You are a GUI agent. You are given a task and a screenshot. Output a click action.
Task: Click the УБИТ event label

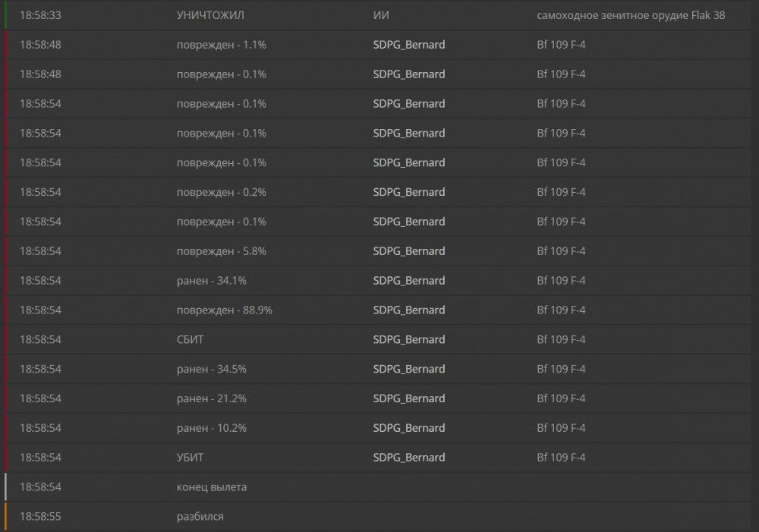(x=190, y=458)
